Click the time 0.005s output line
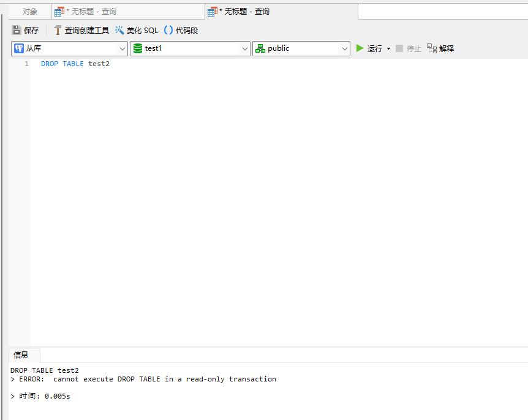The width and height of the screenshot is (528, 420). [40, 397]
